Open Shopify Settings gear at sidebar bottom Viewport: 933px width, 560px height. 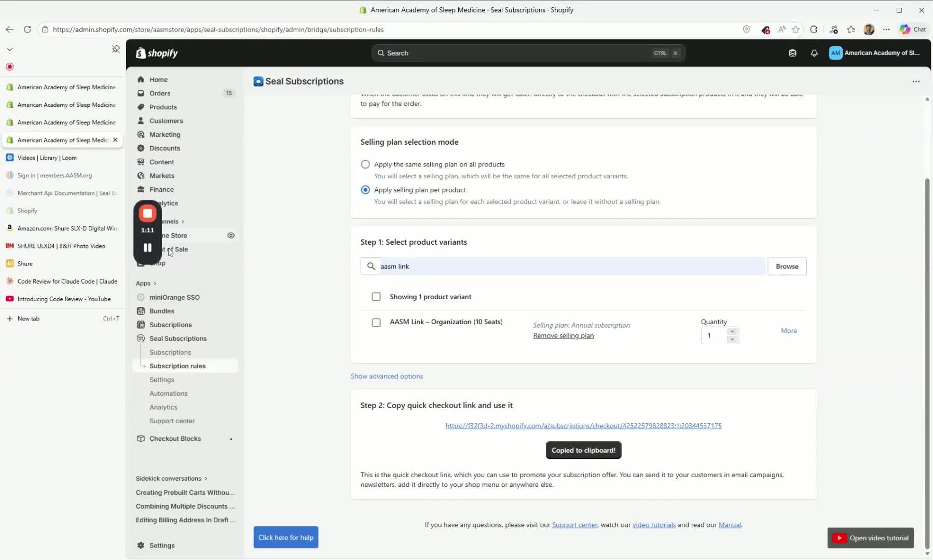(141, 545)
